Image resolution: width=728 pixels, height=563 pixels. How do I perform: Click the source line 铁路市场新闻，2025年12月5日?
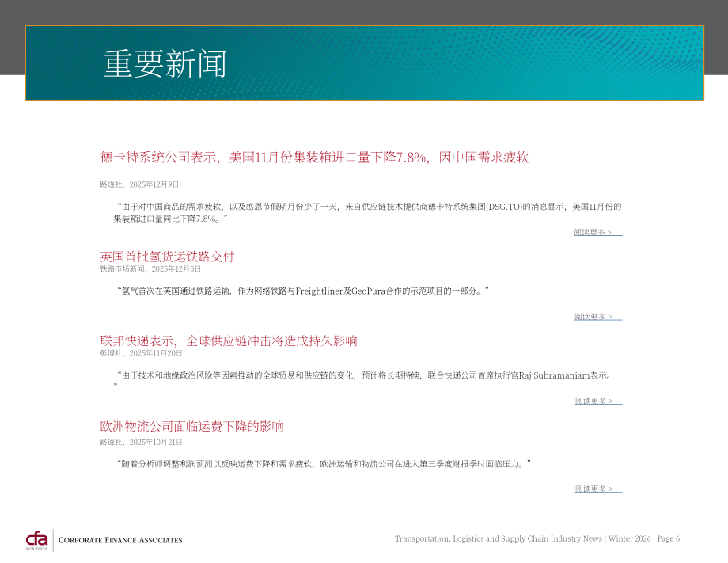tap(150, 269)
